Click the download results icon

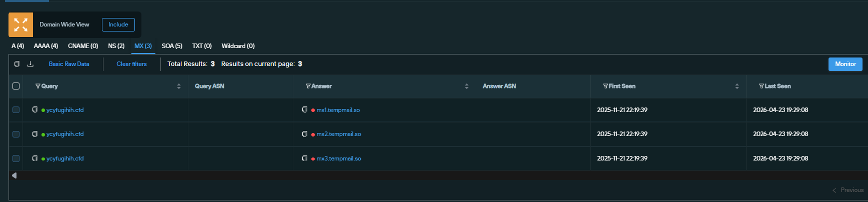pyautogui.click(x=30, y=64)
